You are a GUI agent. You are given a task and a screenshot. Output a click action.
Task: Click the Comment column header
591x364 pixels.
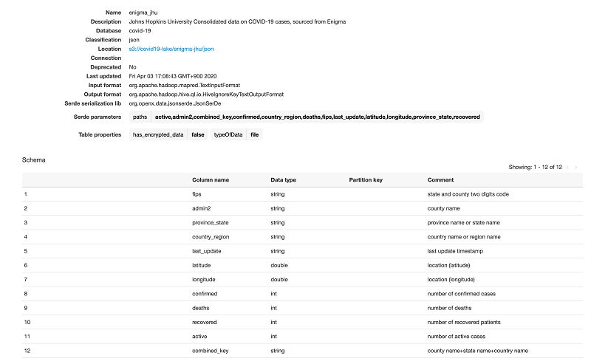coord(440,180)
